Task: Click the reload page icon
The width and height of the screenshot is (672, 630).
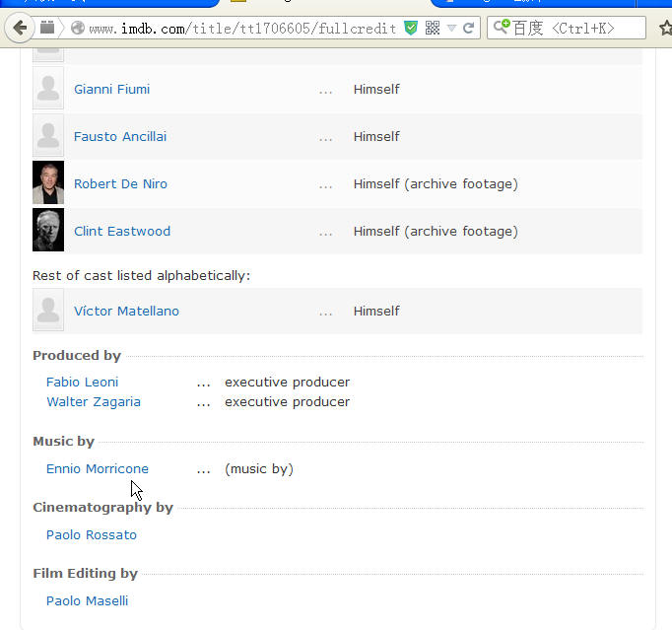Action: [468, 29]
